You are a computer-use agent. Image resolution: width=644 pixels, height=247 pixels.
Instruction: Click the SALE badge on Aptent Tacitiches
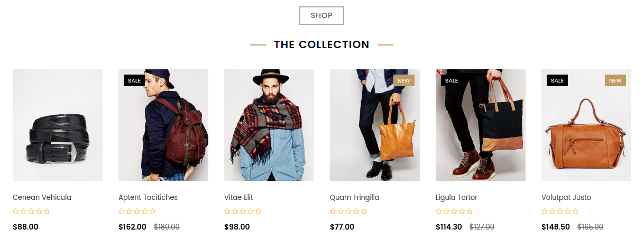[x=134, y=80]
